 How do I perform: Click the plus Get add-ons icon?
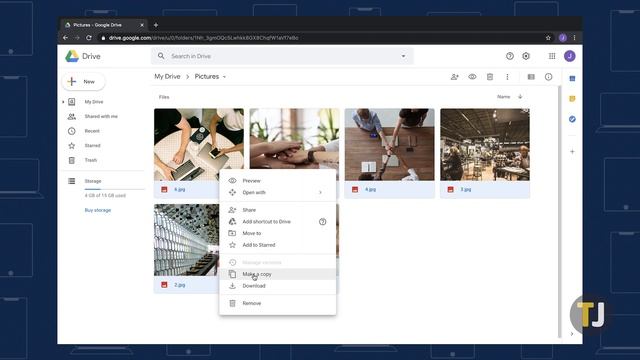tap(572, 151)
